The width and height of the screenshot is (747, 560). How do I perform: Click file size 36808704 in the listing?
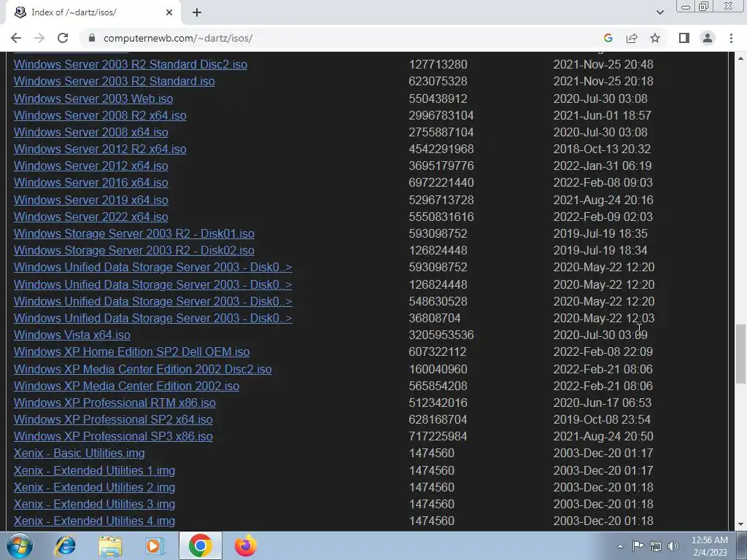click(x=435, y=318)
